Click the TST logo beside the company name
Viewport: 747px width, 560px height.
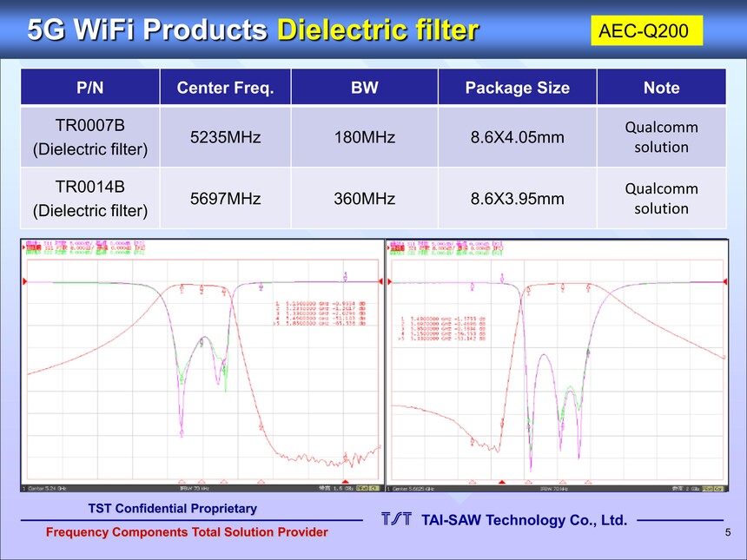pyautogui.click(x=395, y=520)
